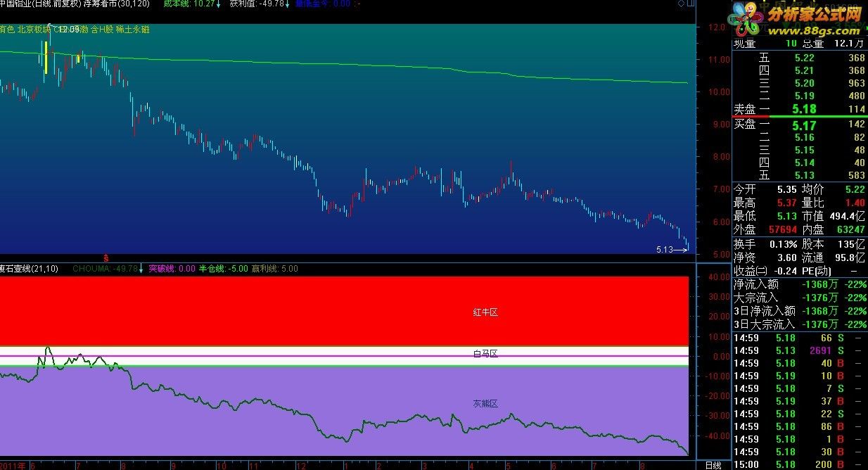
Task: Click sell level 五 price 5.22
Action: point(804,58)
